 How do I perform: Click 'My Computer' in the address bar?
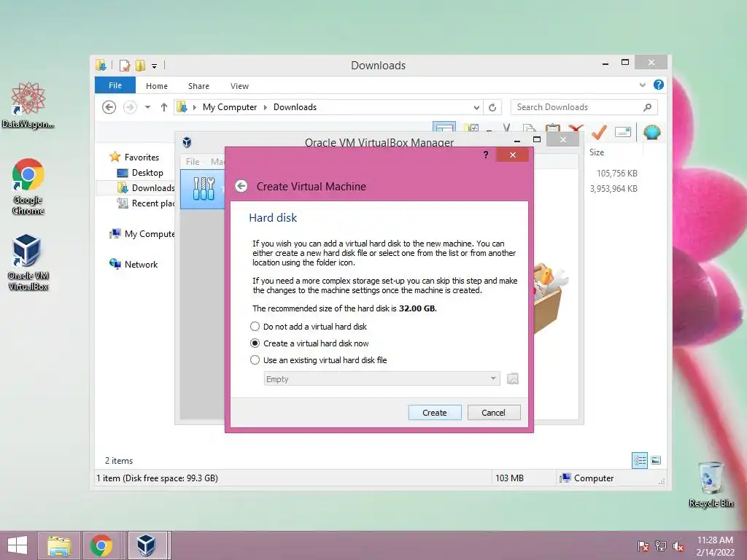tap(230, 107)
